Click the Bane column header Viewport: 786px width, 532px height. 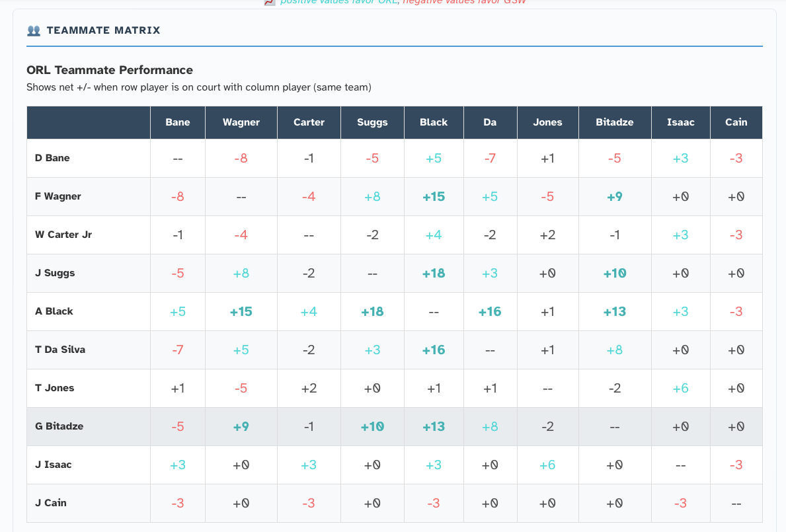[178, 122]
